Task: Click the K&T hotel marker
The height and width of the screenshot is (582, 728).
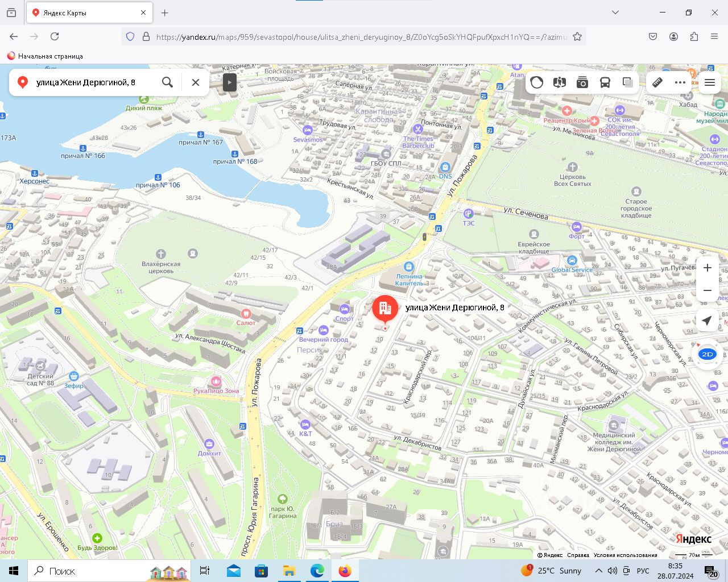Action: point(305,425)
